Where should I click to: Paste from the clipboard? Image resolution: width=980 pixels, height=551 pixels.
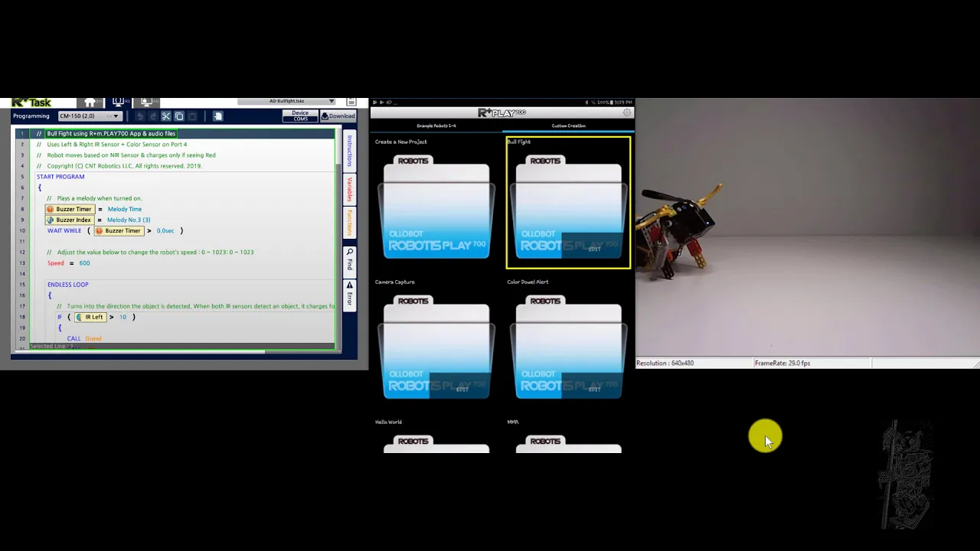tap(193, 116)
